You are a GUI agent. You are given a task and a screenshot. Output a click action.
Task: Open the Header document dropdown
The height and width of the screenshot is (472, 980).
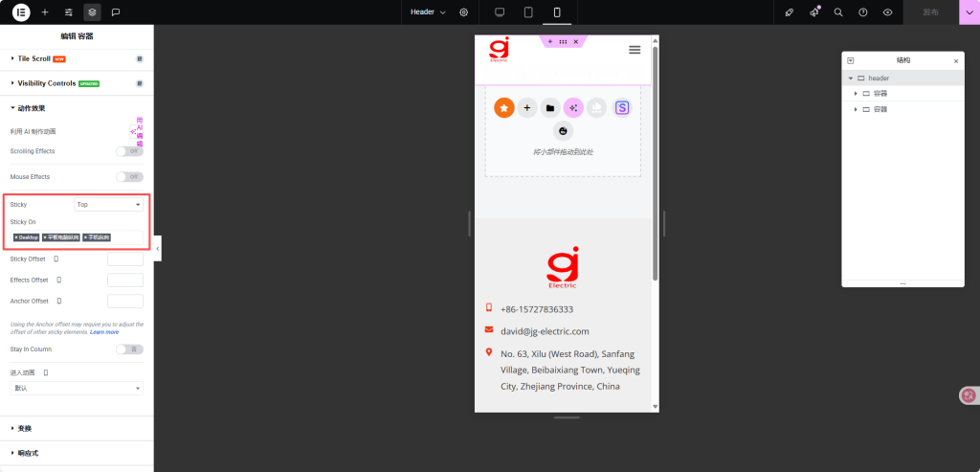click(x=428, y=12)
